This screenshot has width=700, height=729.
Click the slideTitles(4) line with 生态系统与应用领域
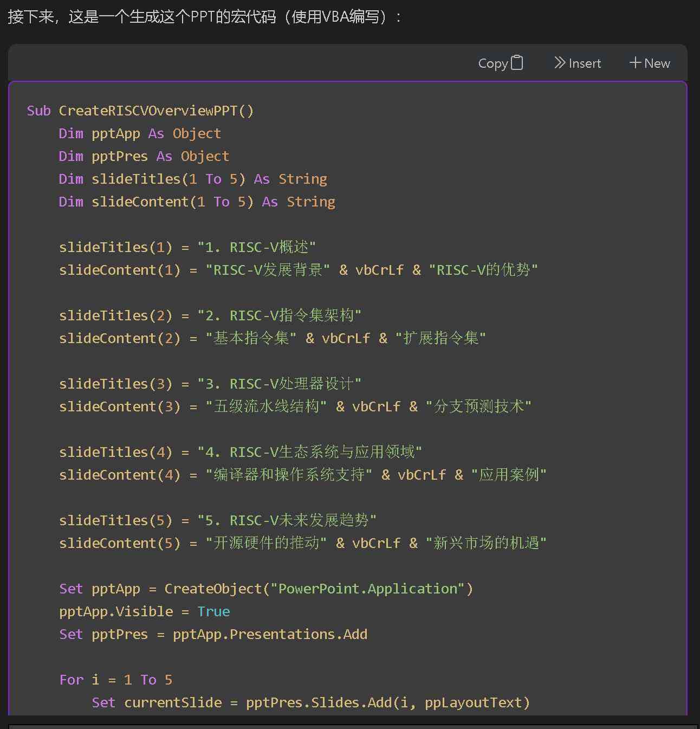coord(241,452)
